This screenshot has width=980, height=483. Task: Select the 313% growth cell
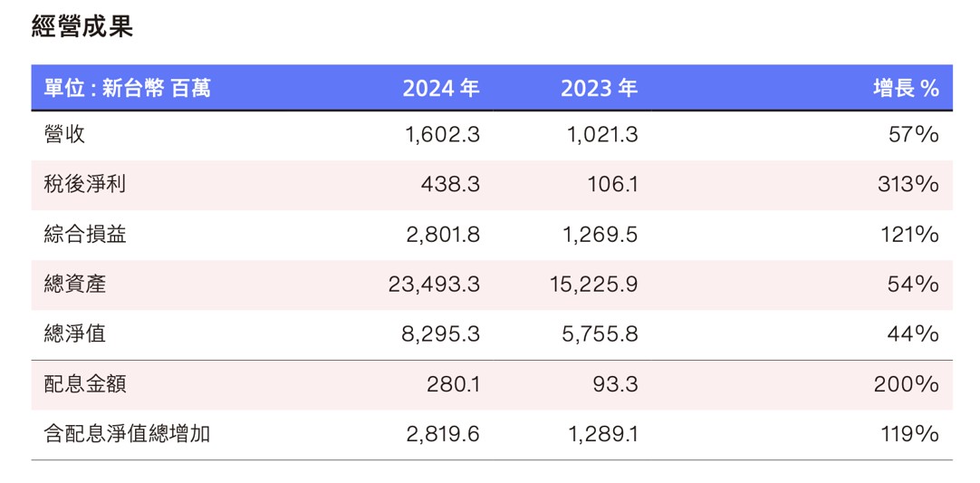pos(908,185)
